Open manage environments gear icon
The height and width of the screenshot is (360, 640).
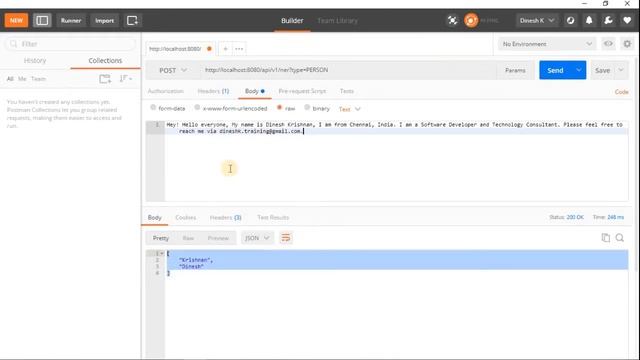coord(627,44)
